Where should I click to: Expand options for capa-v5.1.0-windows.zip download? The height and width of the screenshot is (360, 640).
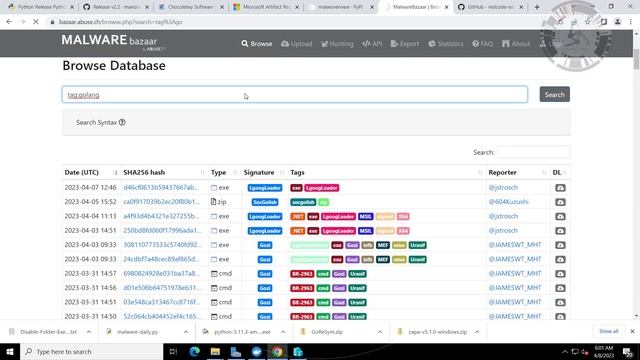[477, 332]
